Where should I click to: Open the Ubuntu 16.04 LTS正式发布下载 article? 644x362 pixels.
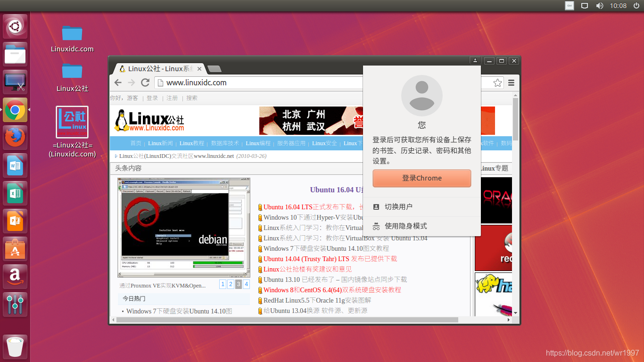[x=313, y=207]
